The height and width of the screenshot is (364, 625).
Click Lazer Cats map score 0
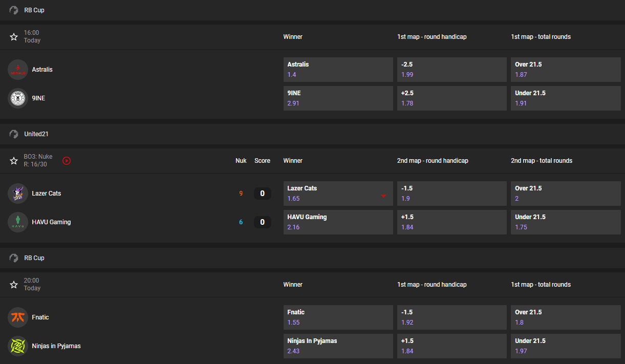263,194
